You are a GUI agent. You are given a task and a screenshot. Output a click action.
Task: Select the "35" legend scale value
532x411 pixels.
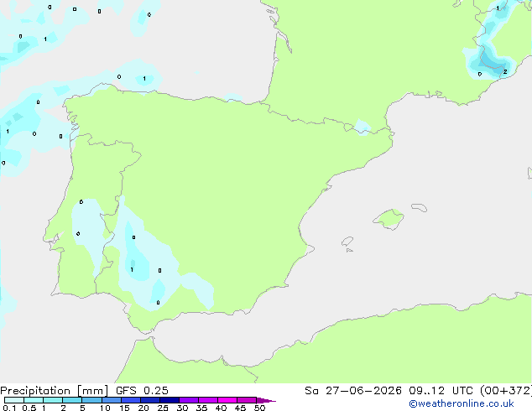(201, 408)
